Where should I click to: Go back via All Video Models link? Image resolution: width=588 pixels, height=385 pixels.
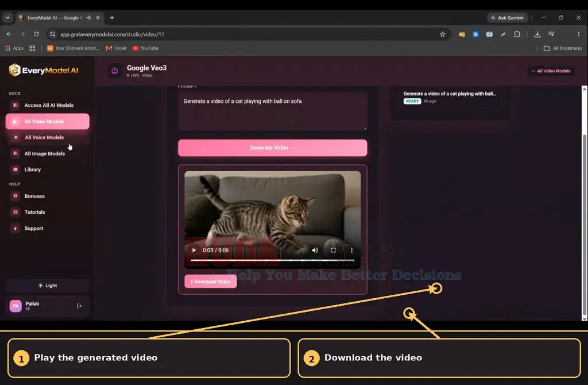coord(551,71)
